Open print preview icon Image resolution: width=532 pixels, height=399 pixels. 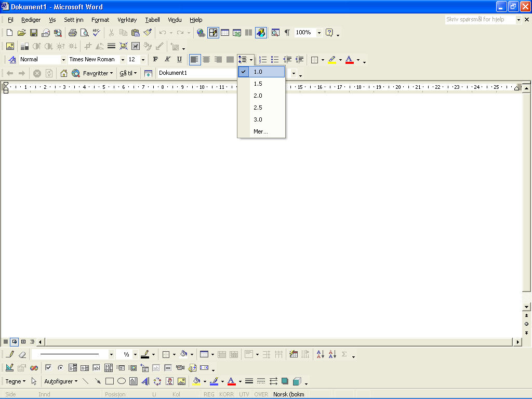point(85,33)
